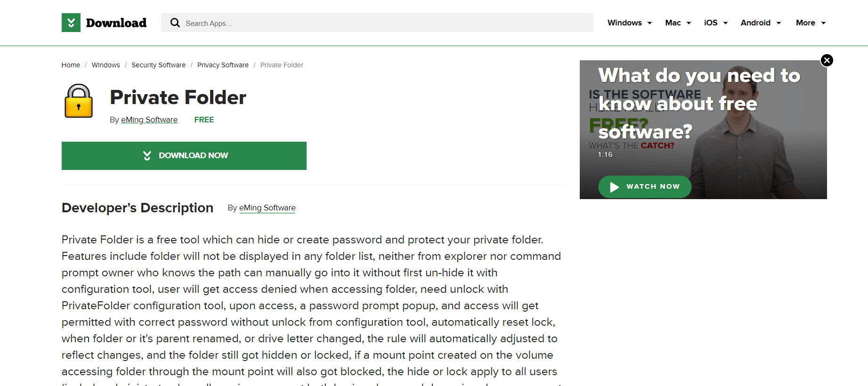Open eMing Software link beside Developer's Description
The width and height of the screenshot is (868, 386).
pos(268,208)
